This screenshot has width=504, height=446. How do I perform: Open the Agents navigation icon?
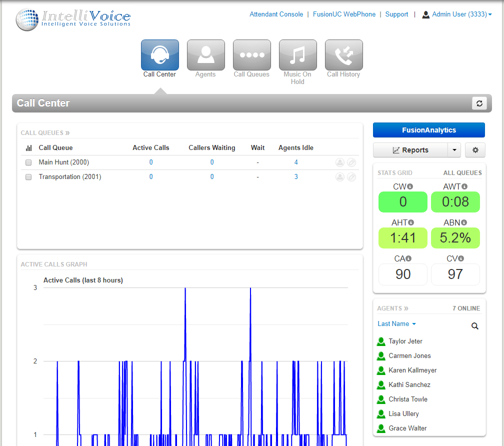click(x=205, y=55)
